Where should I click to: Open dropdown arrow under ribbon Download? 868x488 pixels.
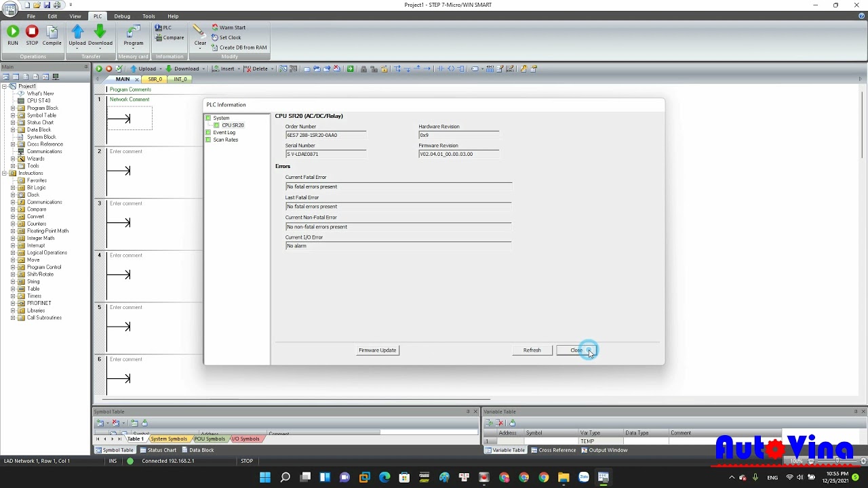point(100,49)
